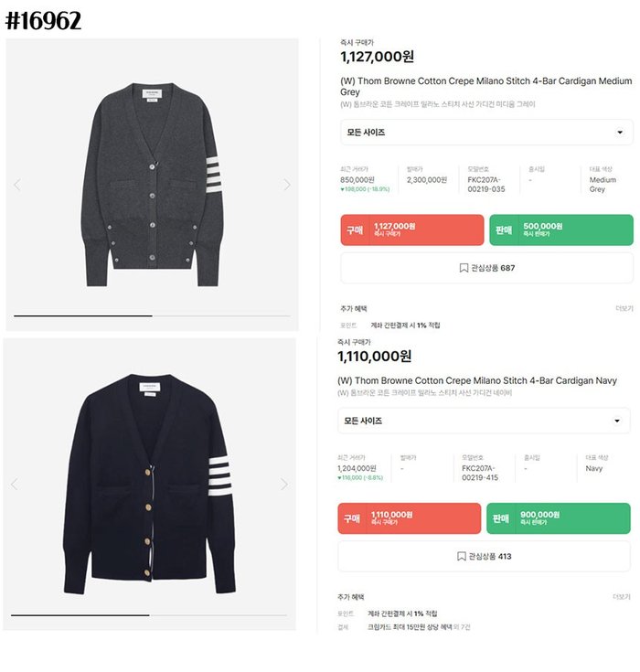The width and height of the screenshot is (640, 672).
Task: Bookmark the Medium Grey cardigan (관심상품 687)
Action: point(486,268)
